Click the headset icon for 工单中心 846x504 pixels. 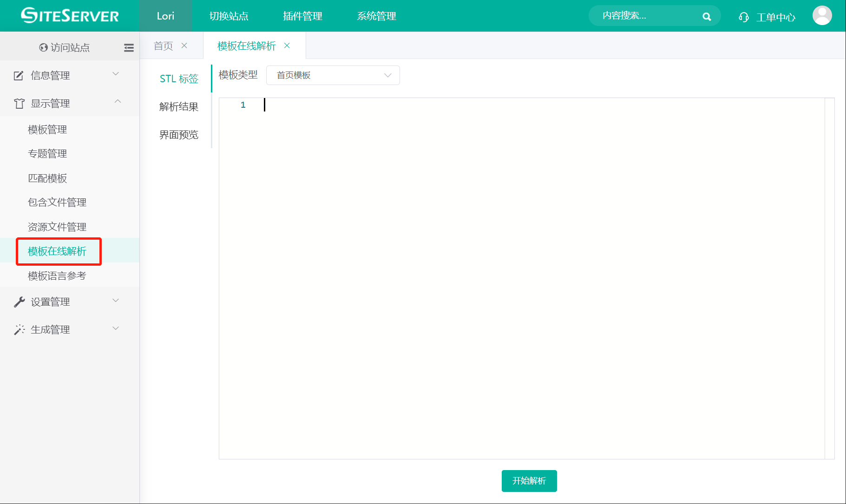click(x=743, y=17)
